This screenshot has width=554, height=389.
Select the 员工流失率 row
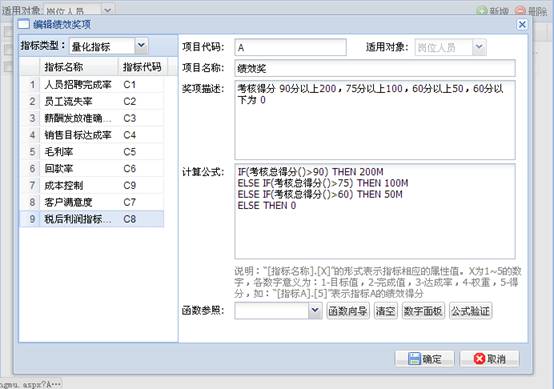tap(92, 101)
